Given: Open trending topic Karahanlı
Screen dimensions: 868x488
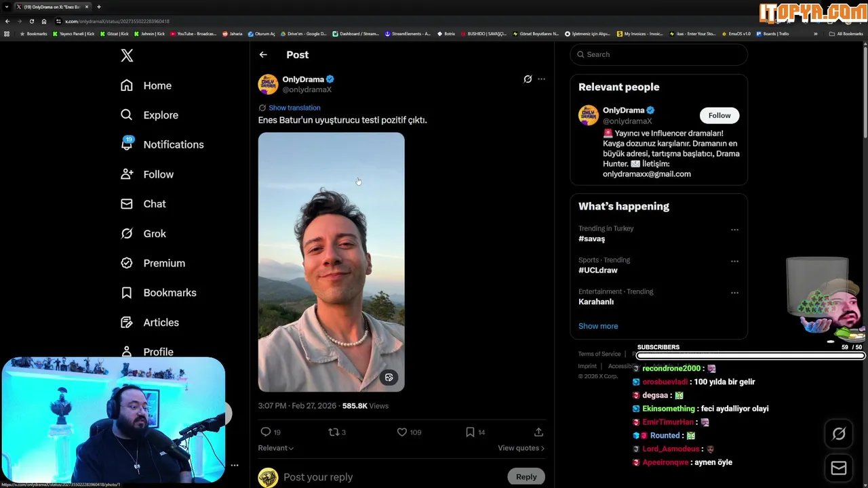Looking at the screenshot, I should click(596, 302).
